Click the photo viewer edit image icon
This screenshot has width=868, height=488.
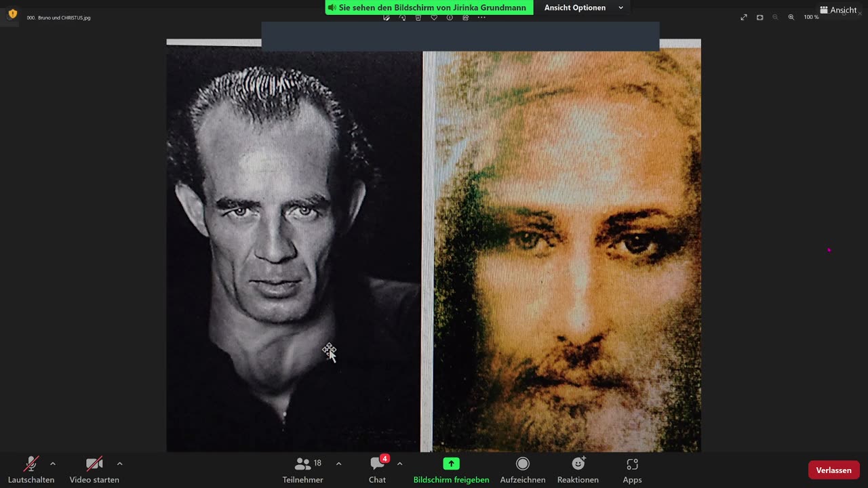point(387,18)
